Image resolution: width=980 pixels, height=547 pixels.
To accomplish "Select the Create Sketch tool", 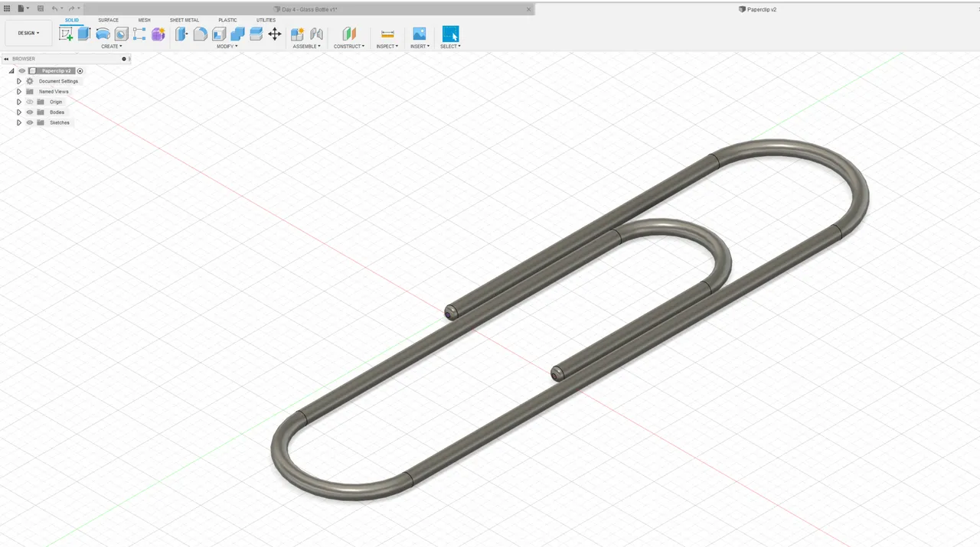I will [66, 34].
